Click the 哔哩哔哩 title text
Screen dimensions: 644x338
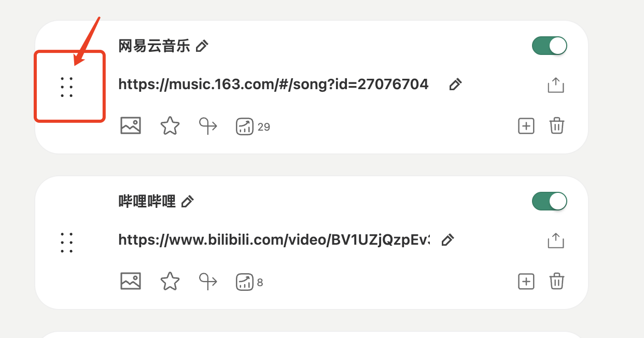point(147,201)
